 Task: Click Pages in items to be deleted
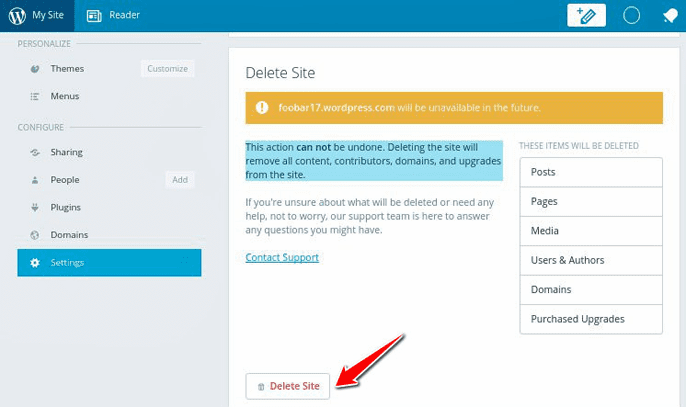click(591, 202)
